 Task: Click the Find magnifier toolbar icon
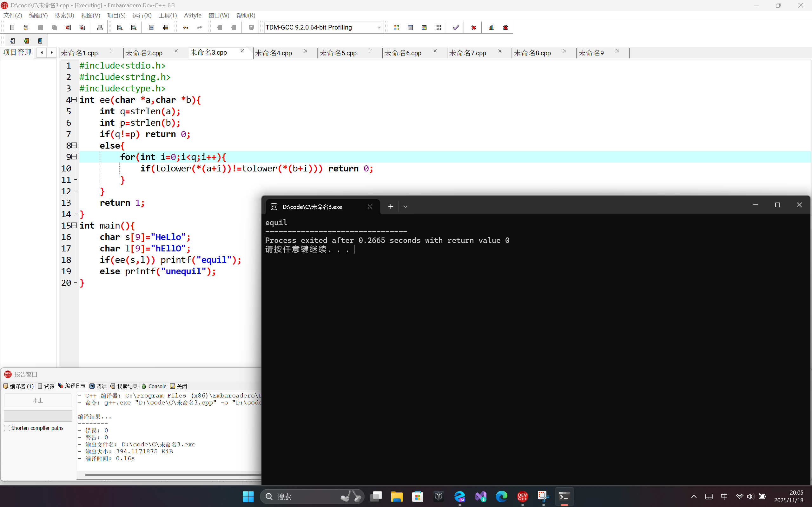click(x=120, y=28)
